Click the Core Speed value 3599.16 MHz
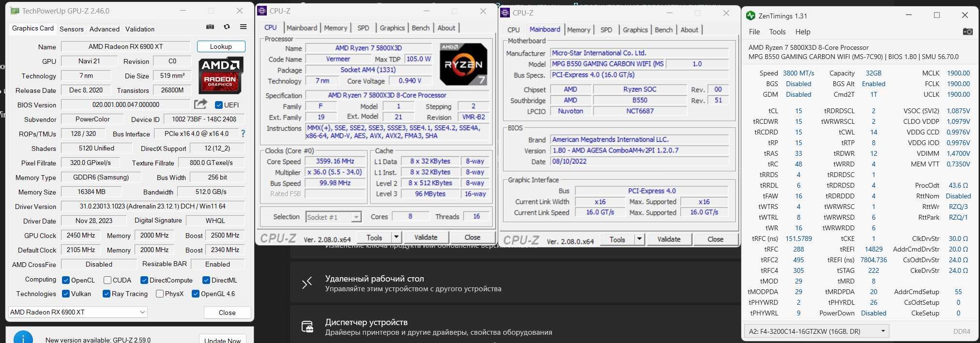This screenshot has height=343, width=980. (x=335, y=161)
